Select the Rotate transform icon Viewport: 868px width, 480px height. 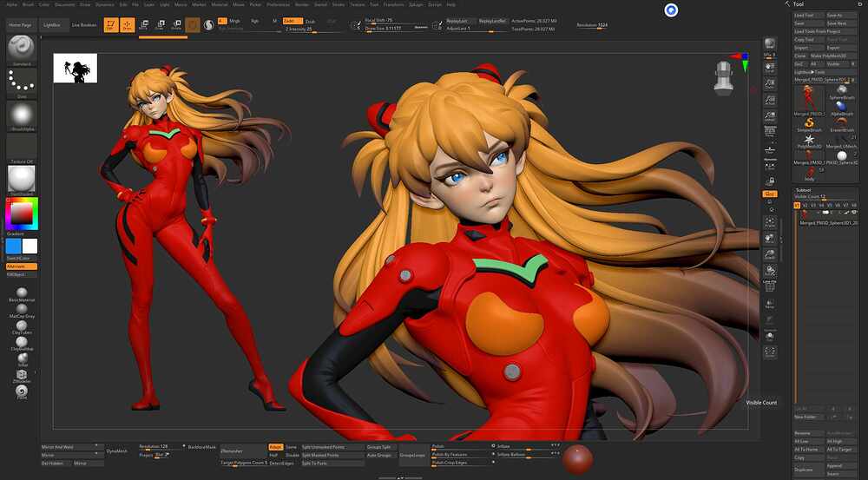click(176, 25)
